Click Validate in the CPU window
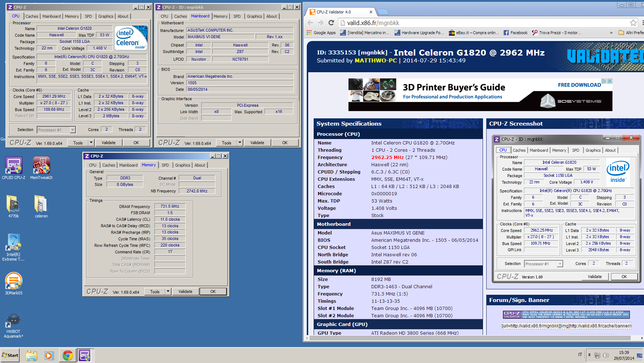 click(108, 143)
